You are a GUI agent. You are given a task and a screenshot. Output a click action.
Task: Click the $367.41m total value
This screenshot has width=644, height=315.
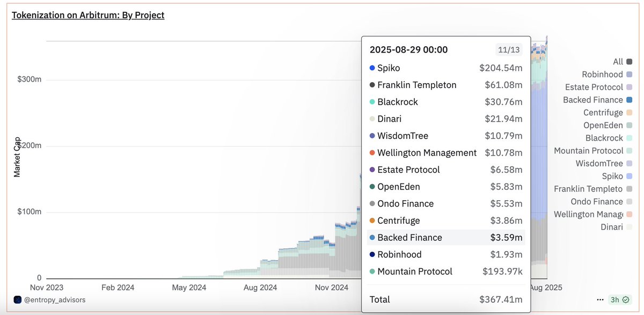tap(500, 299)
